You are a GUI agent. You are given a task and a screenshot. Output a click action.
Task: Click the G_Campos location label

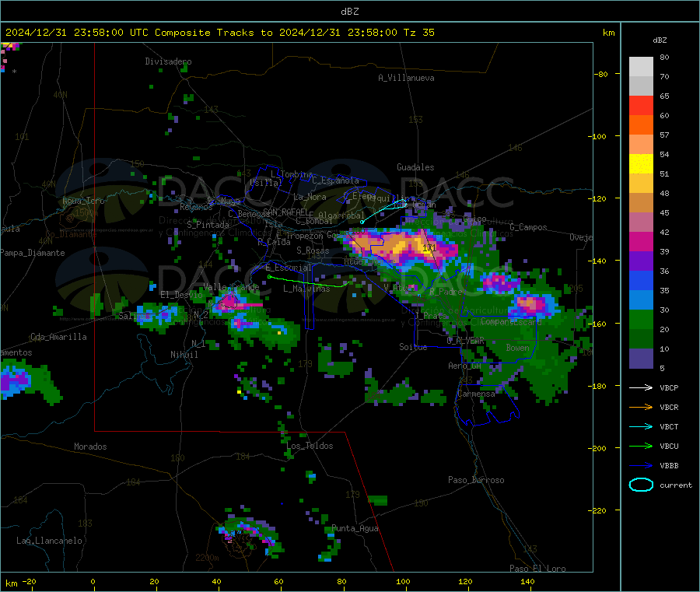pos(528,227)
